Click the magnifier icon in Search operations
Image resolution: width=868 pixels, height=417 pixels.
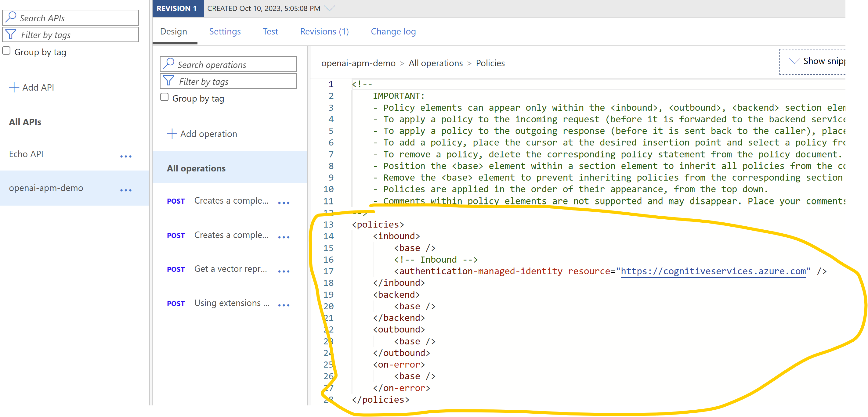coord(169,63)
